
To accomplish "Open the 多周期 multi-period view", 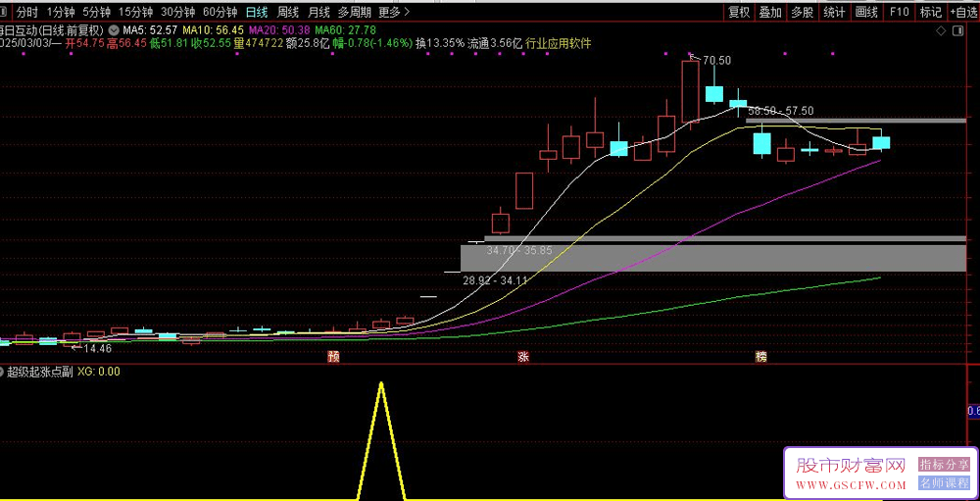I will 355,12.
